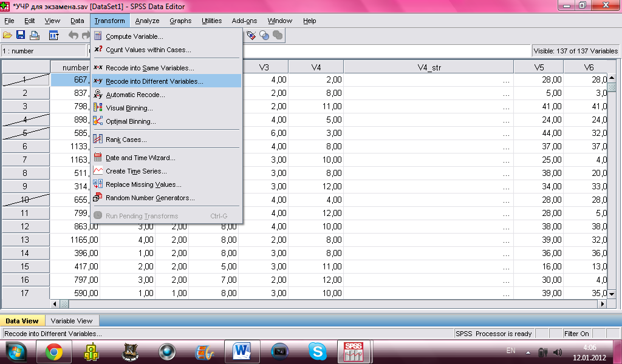The image size is (622, 364).
Task: Click the volume speaker tray icon
Action: pyautogui.click(x=558, y=352)
